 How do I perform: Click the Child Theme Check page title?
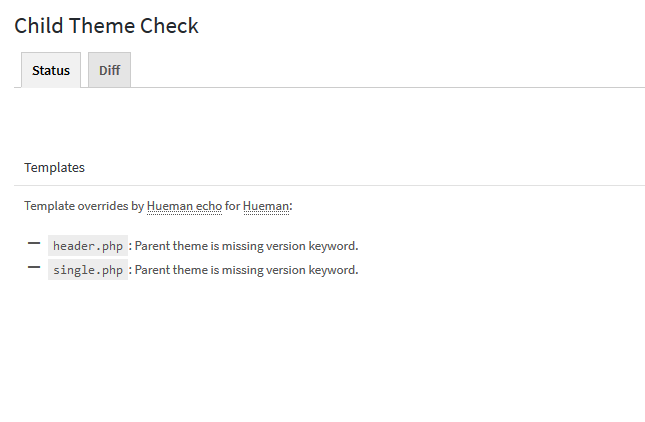(x=107, y=26)
